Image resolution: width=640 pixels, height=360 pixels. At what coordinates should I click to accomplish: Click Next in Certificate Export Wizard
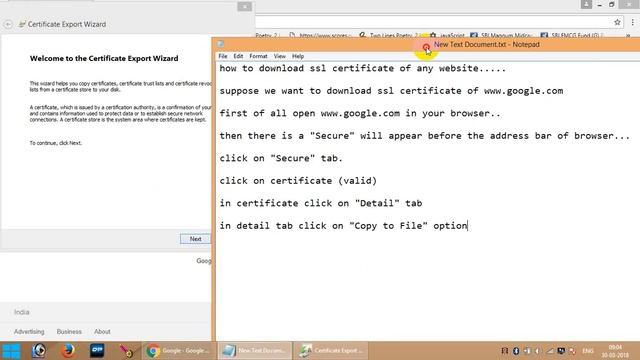[196, 239]
